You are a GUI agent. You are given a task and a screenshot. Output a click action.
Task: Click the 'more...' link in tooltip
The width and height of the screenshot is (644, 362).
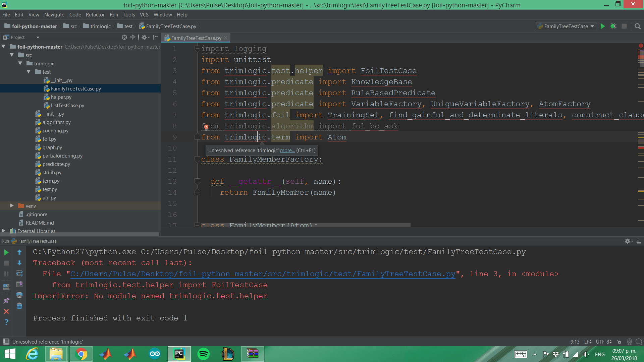(x=287, y=150)
